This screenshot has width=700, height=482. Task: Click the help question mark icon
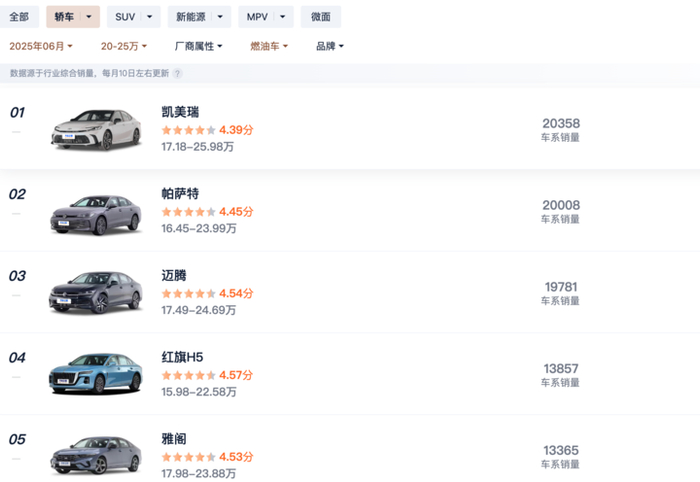pos(178,73)
